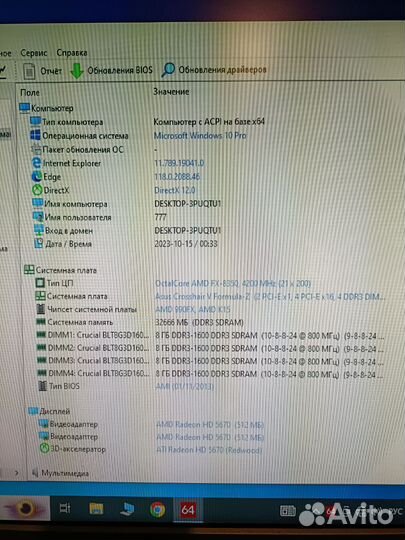Click the DIMM1 memory module icon

[41, 335]
